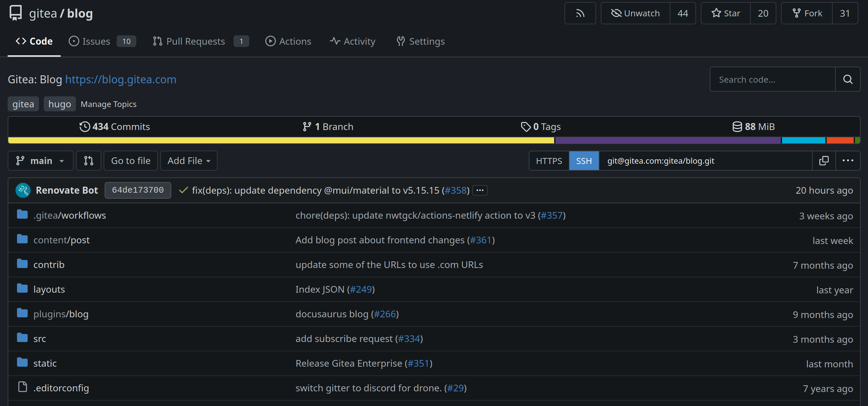
Task: Copy the clone URL with the copy icon
Action: point(824,161)
